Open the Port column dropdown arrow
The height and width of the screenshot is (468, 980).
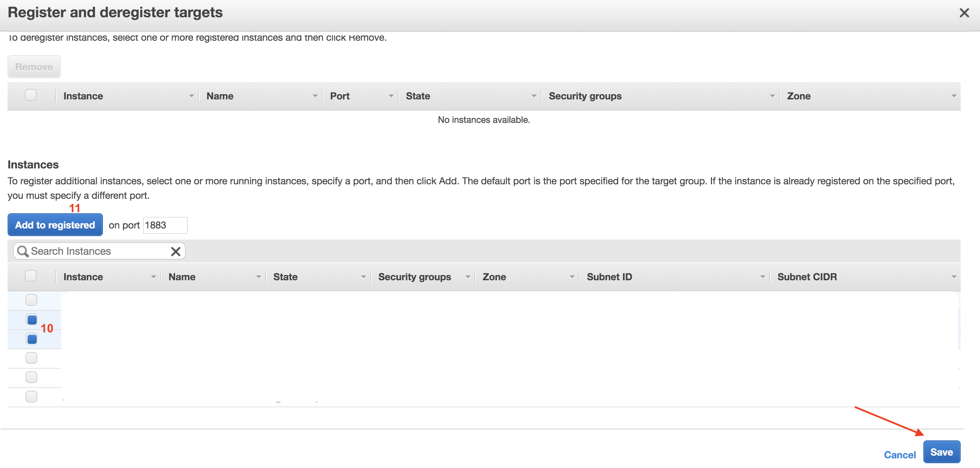pyautogui.click(x=391, y=96)
